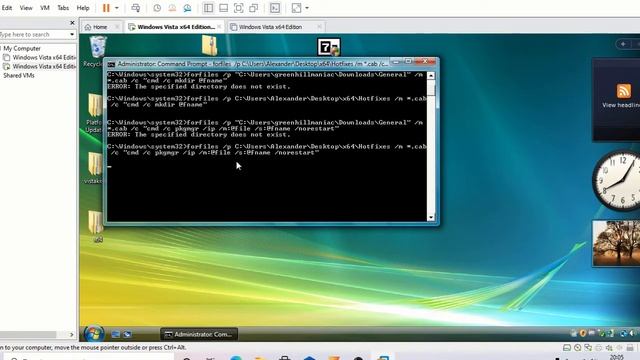Click the slideshow picture gadget
This screenshot has height=360, width=640.
coord(616,243)
